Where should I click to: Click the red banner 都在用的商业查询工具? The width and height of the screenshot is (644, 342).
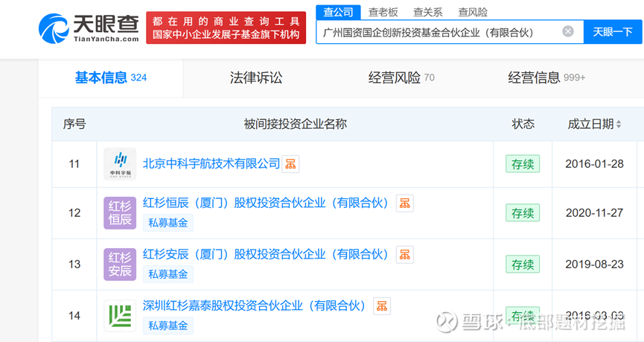point(226,28)
